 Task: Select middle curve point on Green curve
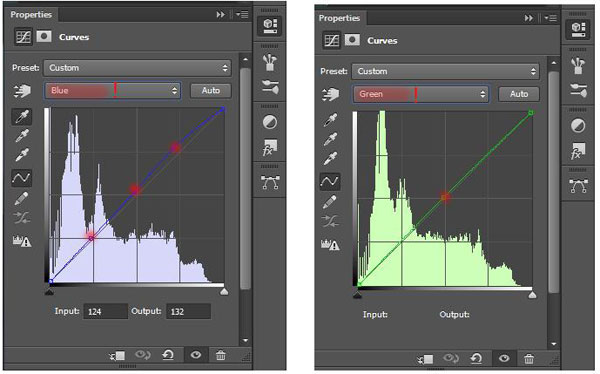point(445,197)
